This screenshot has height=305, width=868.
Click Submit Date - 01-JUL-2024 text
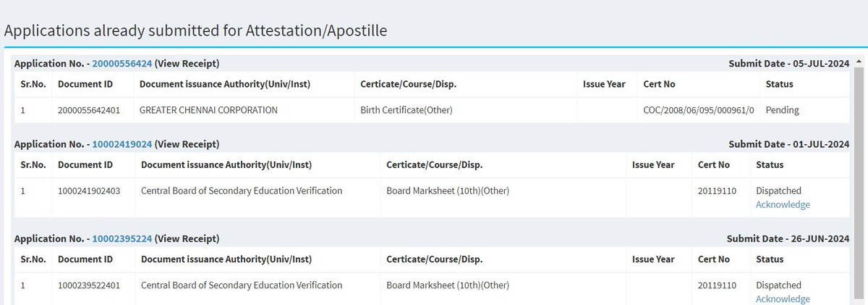point(788,144)
